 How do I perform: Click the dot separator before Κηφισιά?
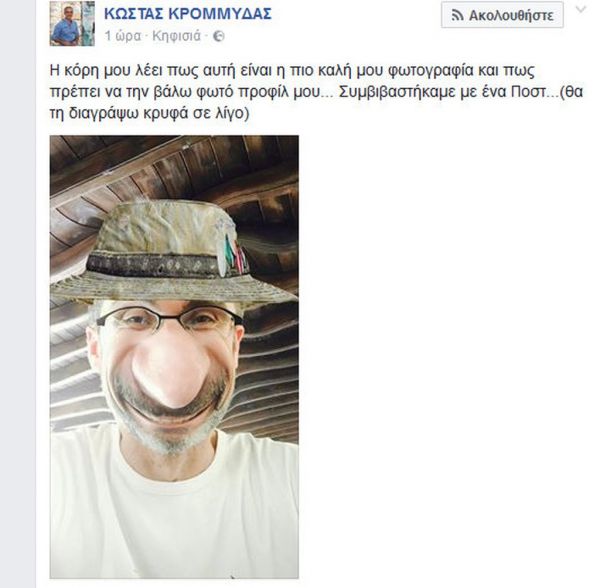[x=147, y=36]
